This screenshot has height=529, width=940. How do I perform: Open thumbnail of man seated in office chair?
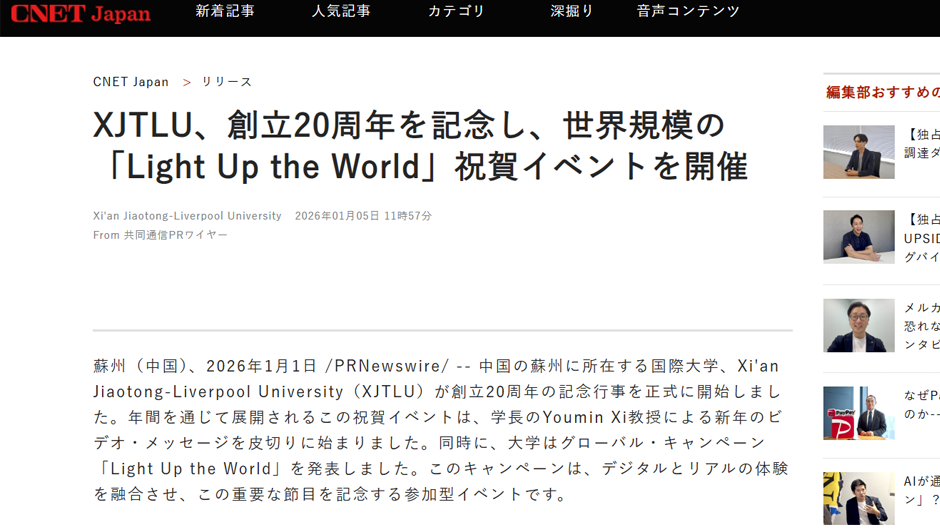(858, 152)
